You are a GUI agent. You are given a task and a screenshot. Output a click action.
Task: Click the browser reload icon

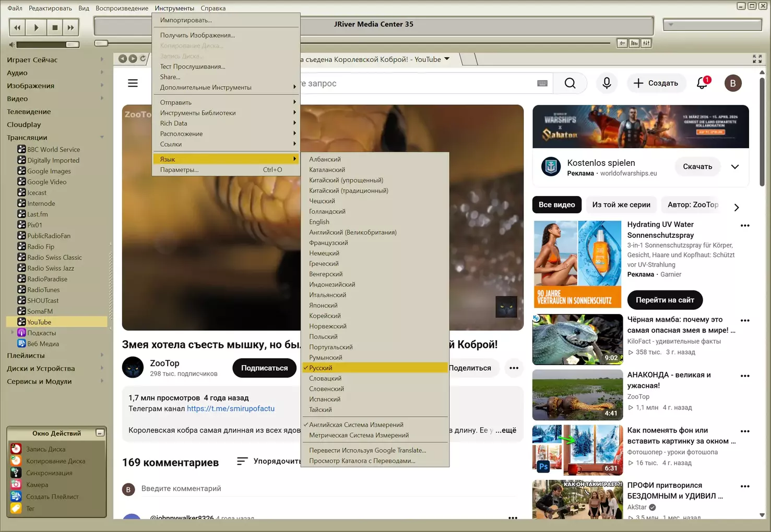click(x=143, y=59)
